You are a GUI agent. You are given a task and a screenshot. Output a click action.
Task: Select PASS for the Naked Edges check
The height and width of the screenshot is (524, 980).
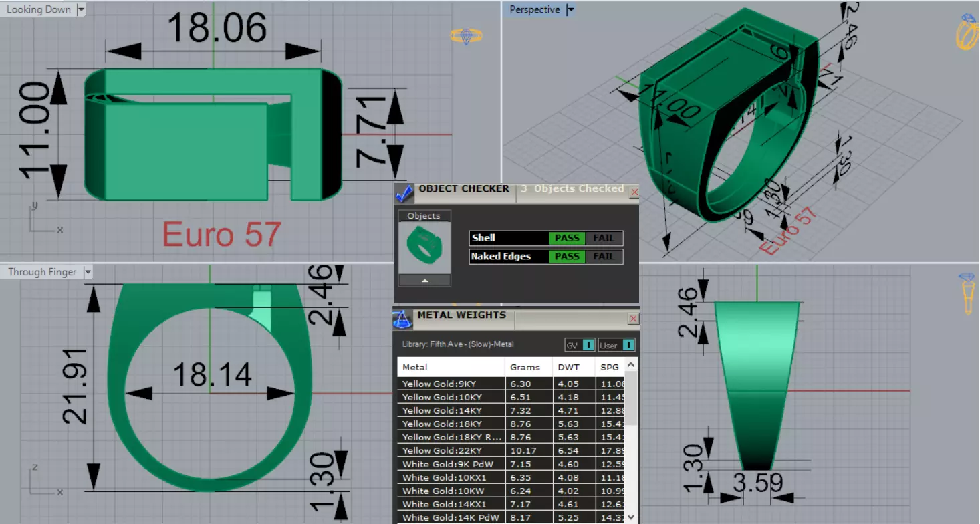pyautogui.click(x=567, y=257)
